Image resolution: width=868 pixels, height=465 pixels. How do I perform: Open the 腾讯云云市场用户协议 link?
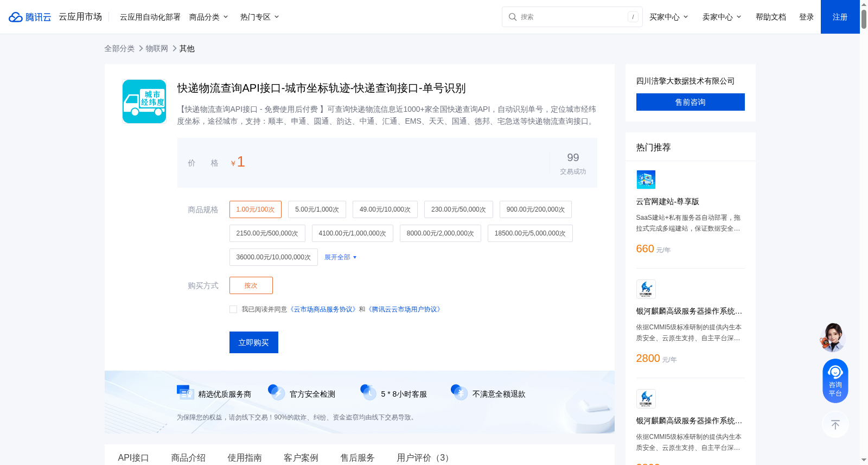(405, 309)
